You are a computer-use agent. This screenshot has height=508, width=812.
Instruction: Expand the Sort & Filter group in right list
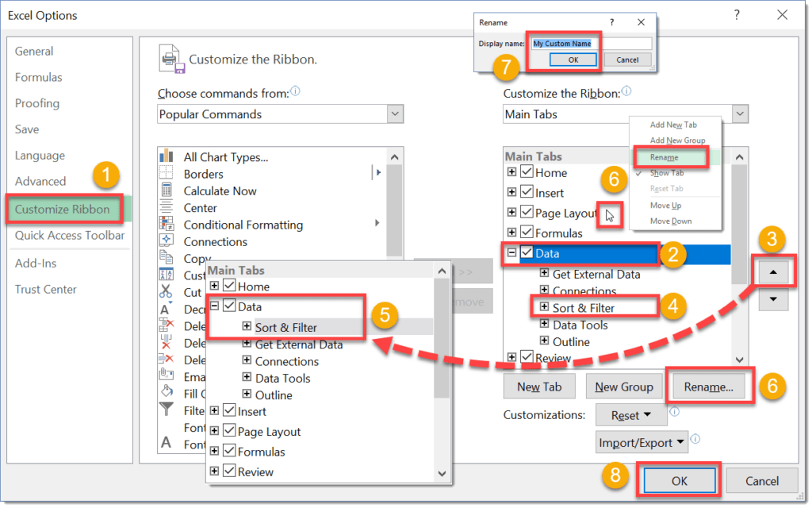tap(544, 306)
